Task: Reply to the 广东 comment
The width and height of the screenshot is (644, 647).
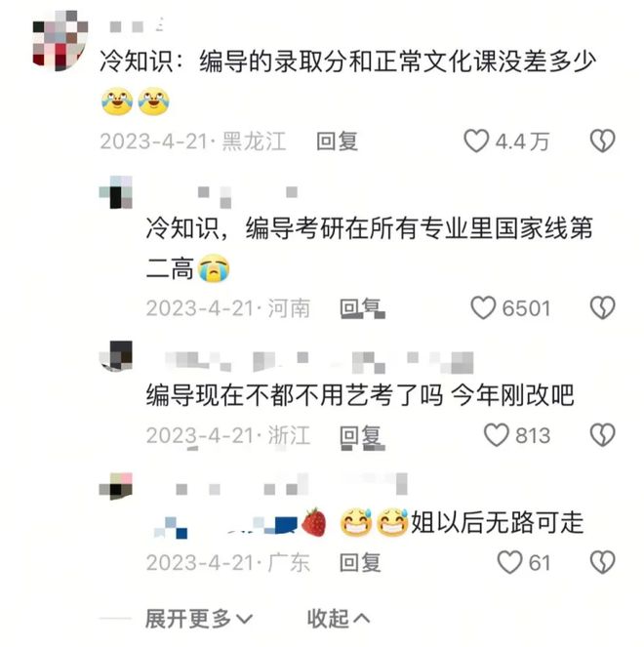Action: click(x=360, y=562)
